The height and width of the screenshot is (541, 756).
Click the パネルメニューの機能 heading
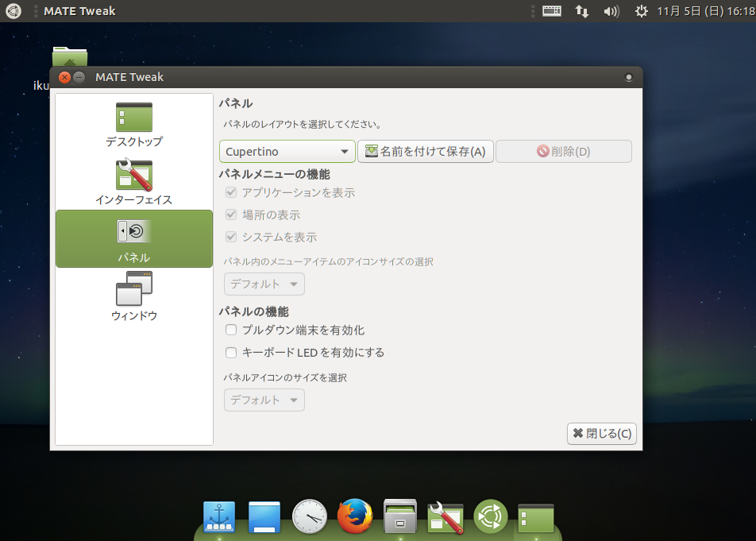[x=274, y=174]
